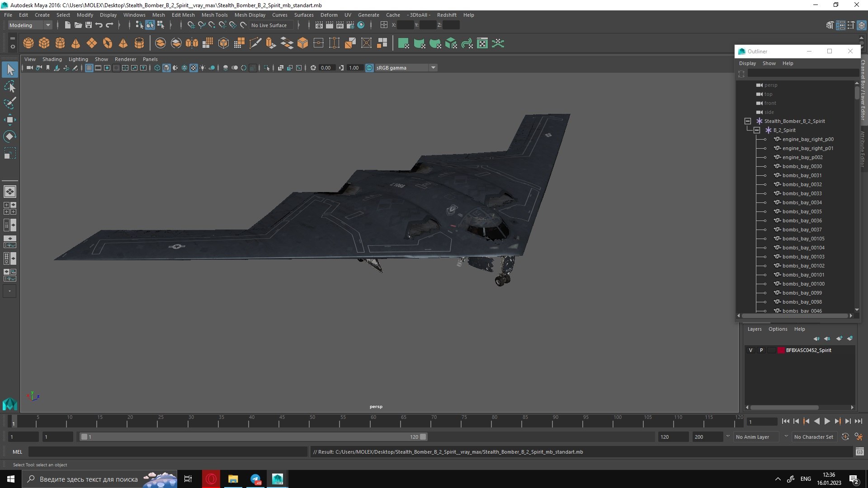Create a polygon pipe from shelf
868x488 pixels.
coord(139,43)
